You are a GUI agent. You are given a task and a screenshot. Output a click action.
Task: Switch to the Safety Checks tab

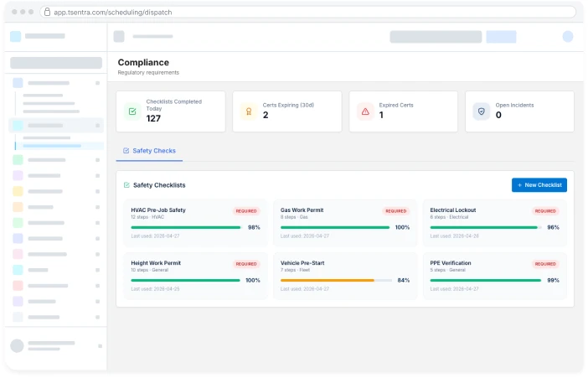(x=149, y=151)
